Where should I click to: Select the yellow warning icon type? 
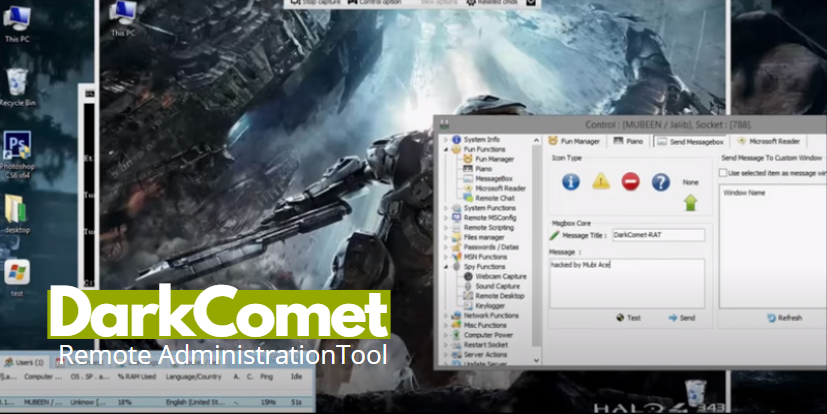click(601, 182)
